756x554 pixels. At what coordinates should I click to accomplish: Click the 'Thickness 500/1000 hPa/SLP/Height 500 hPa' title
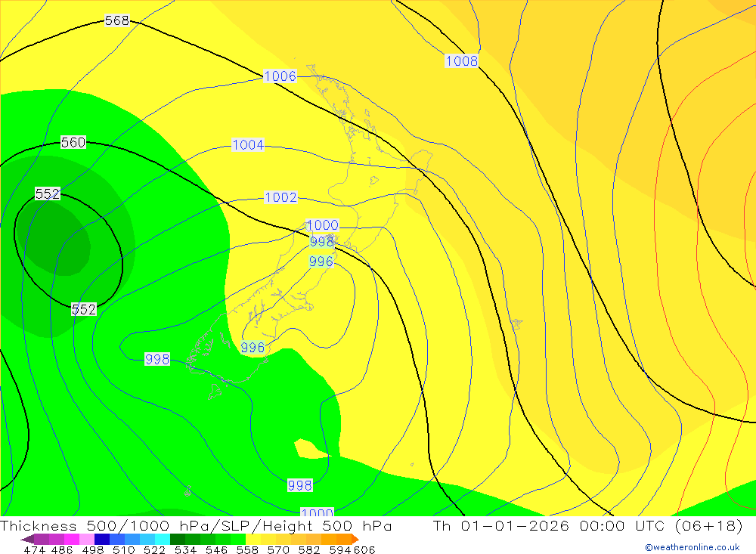point(196,526)
